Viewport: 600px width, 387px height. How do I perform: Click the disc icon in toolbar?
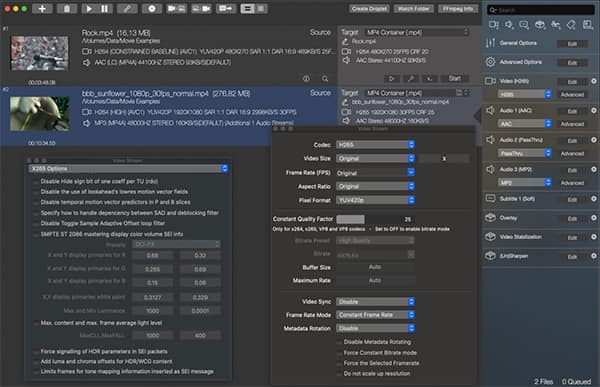tap(152, 8)
